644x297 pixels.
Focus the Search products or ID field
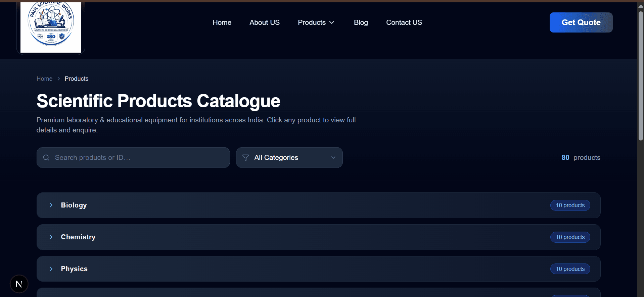tap(133, 158)
